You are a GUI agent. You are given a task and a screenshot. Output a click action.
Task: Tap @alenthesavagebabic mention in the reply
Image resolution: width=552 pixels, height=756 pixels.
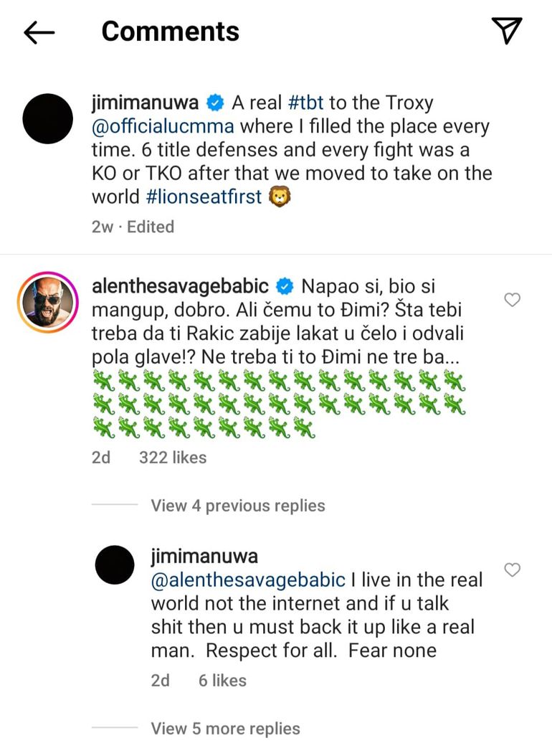(x=247, y=580)
